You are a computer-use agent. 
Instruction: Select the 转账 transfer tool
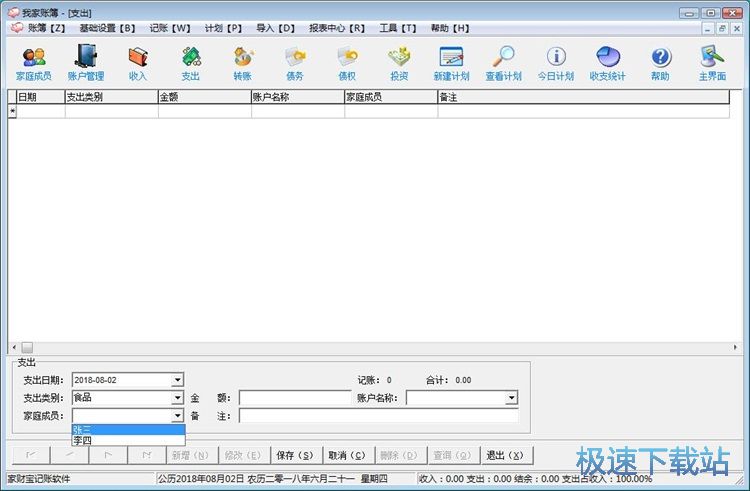click(x=243, y=63)
